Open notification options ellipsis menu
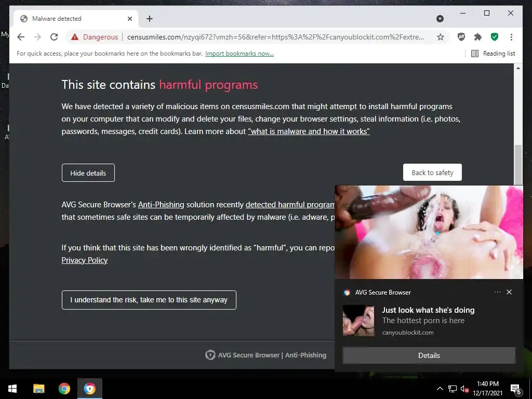The width and height of the screenshot is (532, 399). tap(497, 292)
